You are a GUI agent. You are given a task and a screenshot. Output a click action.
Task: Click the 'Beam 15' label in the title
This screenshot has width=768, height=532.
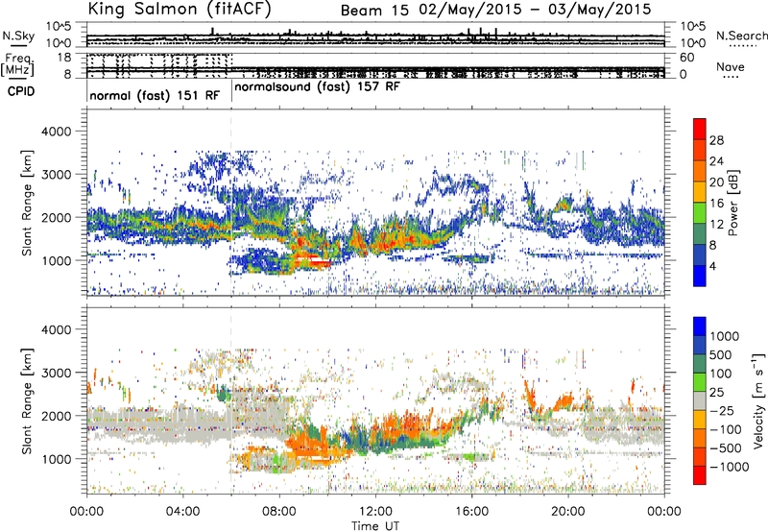pyautogui.click(x=374, y=11)
